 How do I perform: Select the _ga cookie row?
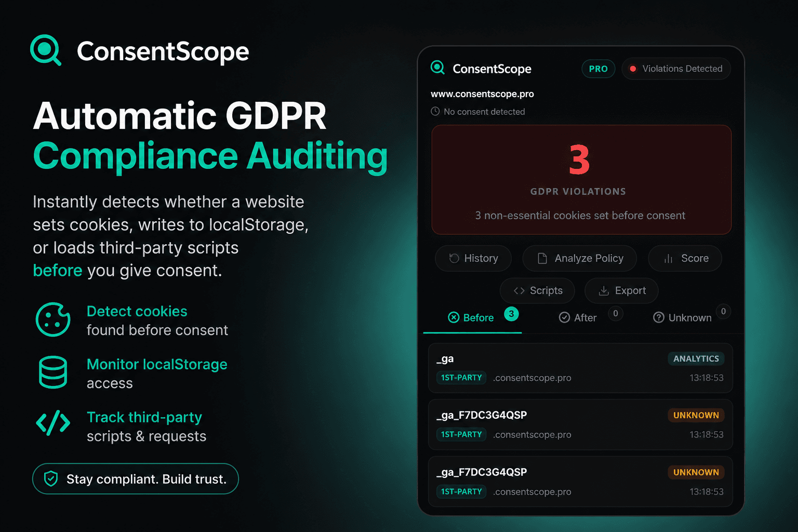click(580, 368)
